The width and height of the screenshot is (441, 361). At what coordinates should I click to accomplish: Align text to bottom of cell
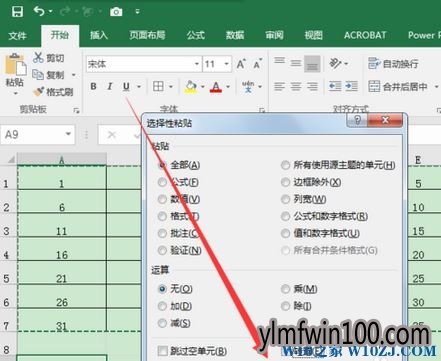(312, 64)
